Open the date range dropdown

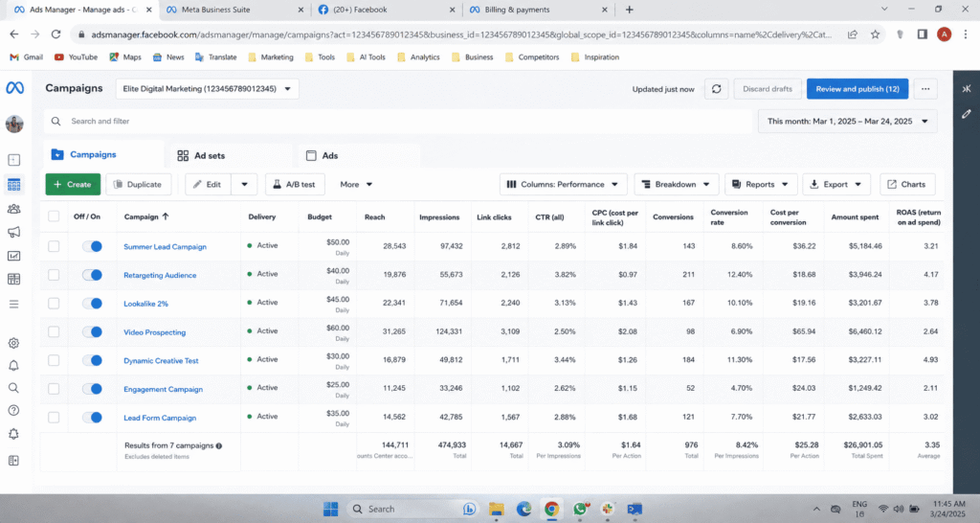pos(848,122)
